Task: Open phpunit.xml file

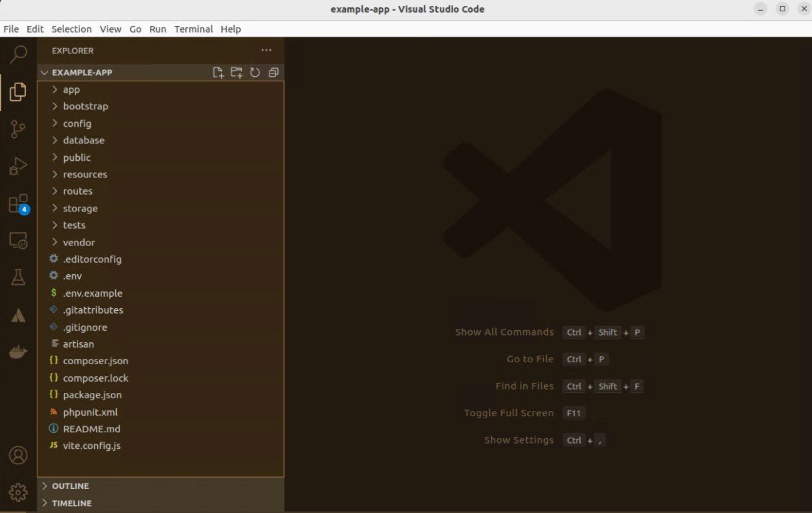Action: coord(161,412)
